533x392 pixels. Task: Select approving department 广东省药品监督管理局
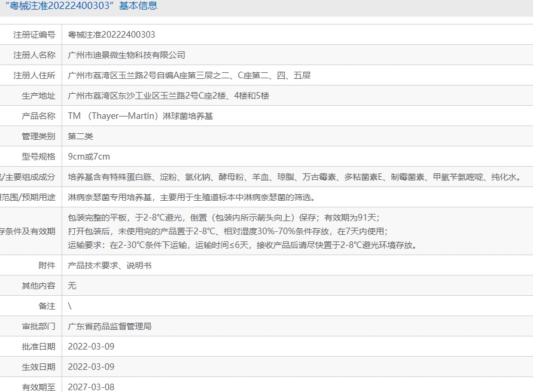(109, 326)
